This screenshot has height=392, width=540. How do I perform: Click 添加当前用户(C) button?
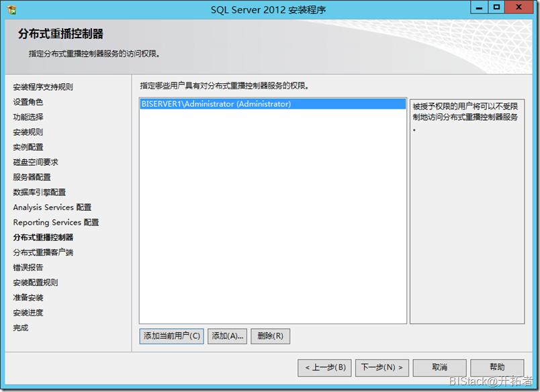point(171,336)
